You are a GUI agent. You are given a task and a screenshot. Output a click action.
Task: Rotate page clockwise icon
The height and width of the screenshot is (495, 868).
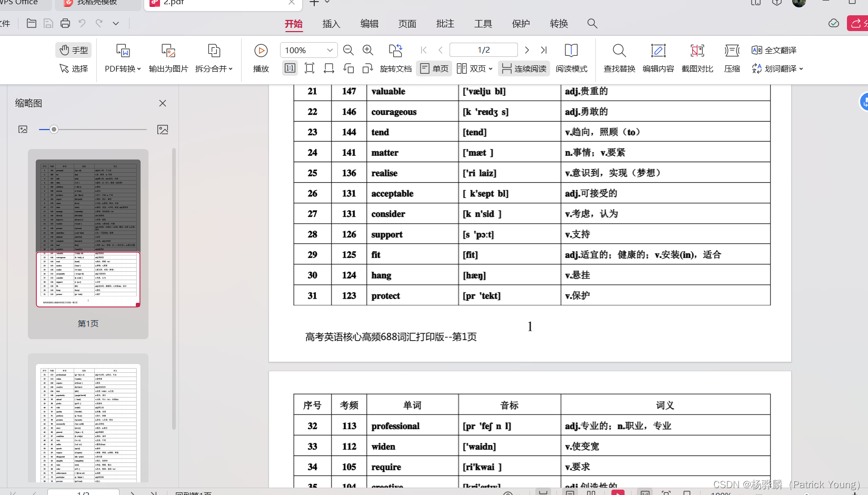368,68
